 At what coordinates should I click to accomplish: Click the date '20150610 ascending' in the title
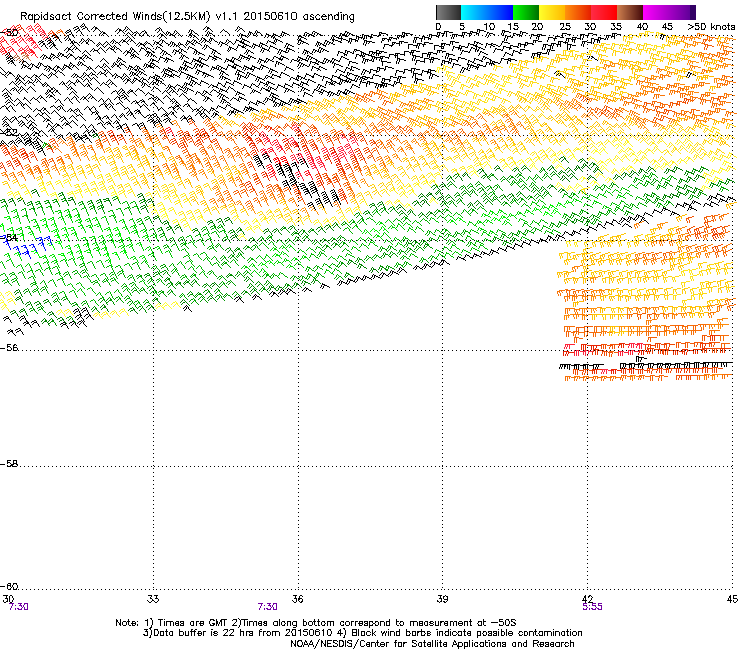tap(299, 17)
